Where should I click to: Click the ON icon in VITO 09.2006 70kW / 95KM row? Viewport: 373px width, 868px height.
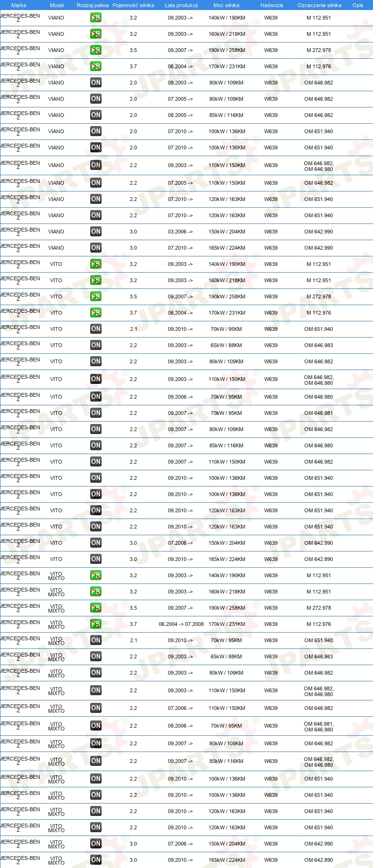point(96,397)
